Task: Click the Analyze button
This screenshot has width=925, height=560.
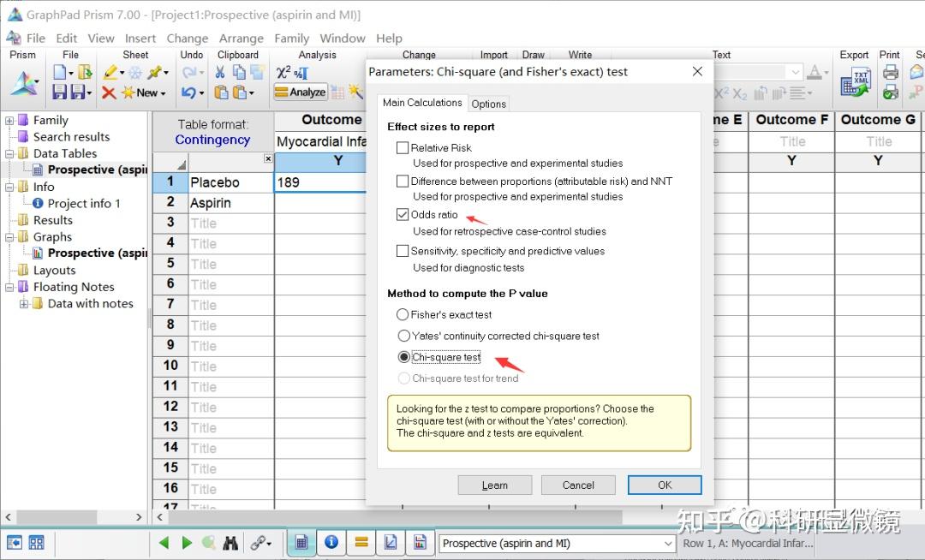Action: 301,92
